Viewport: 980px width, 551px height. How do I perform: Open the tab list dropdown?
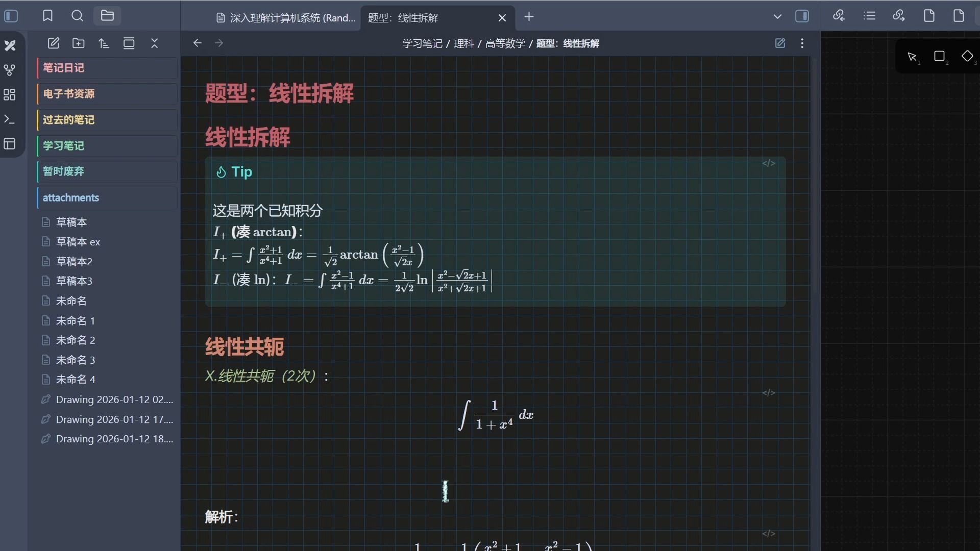point(777,16)
